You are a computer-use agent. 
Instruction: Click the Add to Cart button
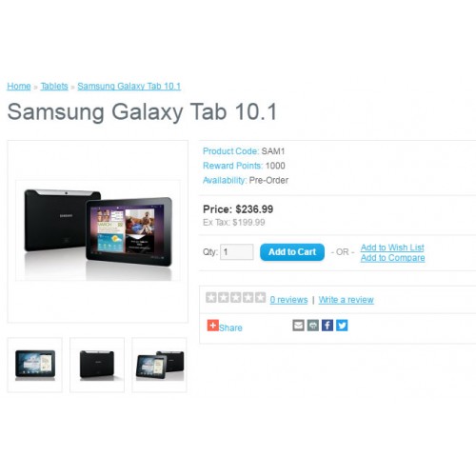[292, 252]
